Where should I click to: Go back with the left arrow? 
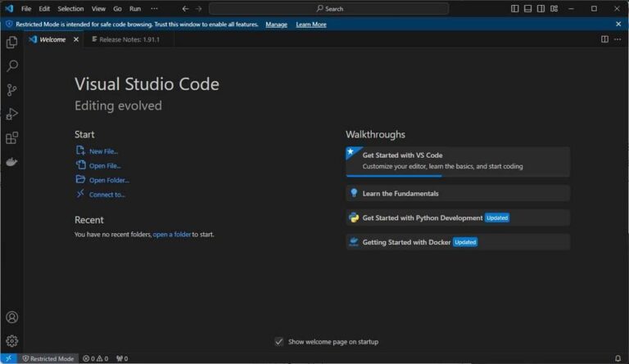pos(185,8)
